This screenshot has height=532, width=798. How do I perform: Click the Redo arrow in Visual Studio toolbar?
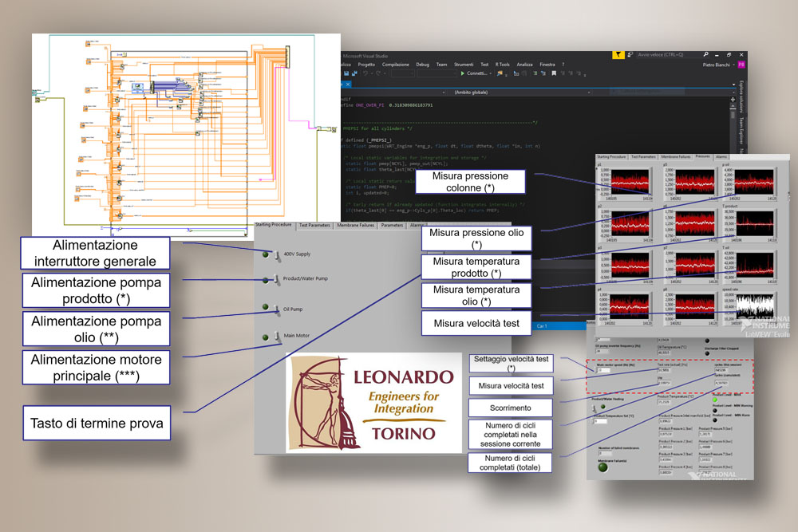coord(377,73)
